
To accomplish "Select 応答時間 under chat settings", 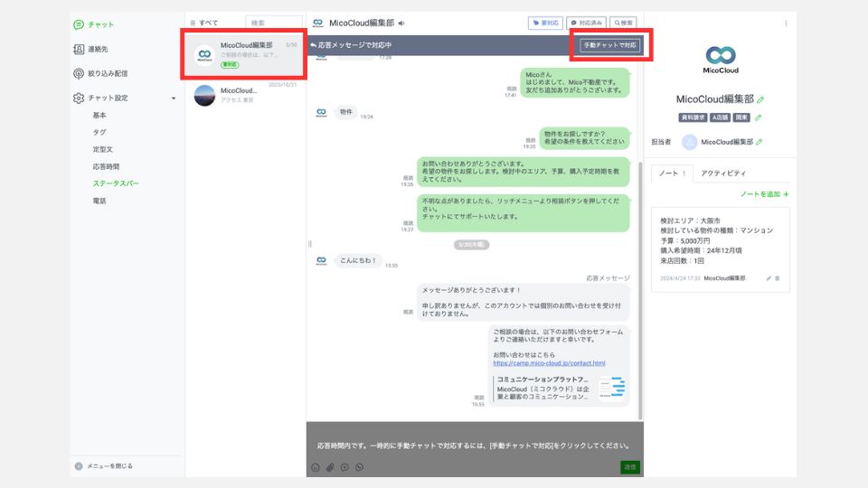I will pos(106,166).
